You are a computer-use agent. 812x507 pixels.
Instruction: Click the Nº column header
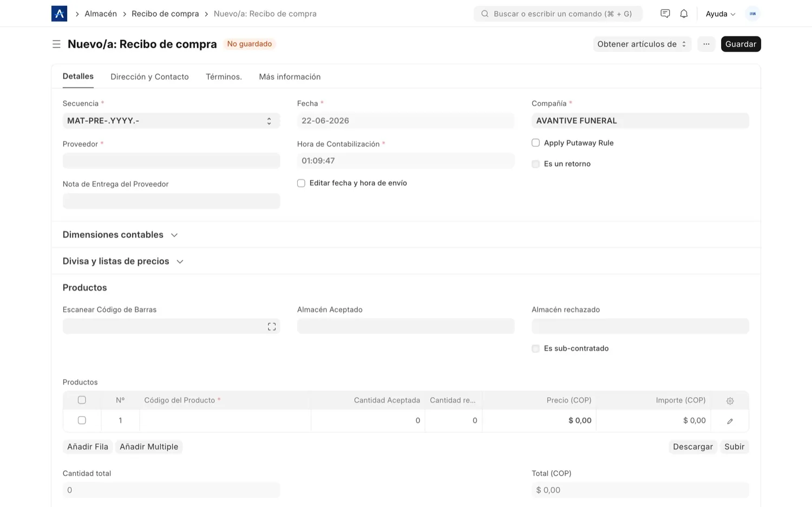[120, 400]
